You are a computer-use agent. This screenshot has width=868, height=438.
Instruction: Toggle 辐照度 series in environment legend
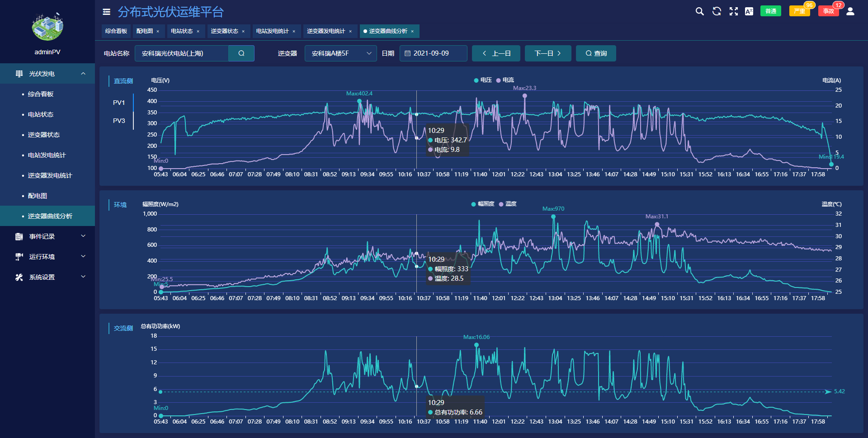pos(482,204)
